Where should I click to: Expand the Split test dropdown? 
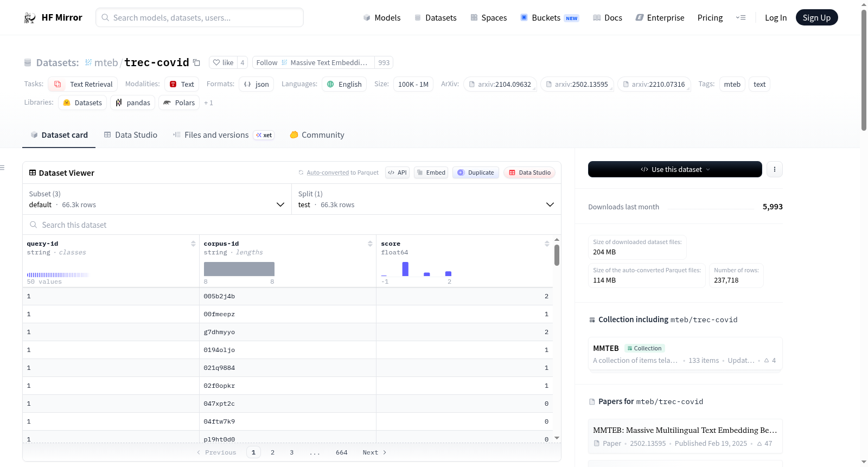(x=426, y=199)
